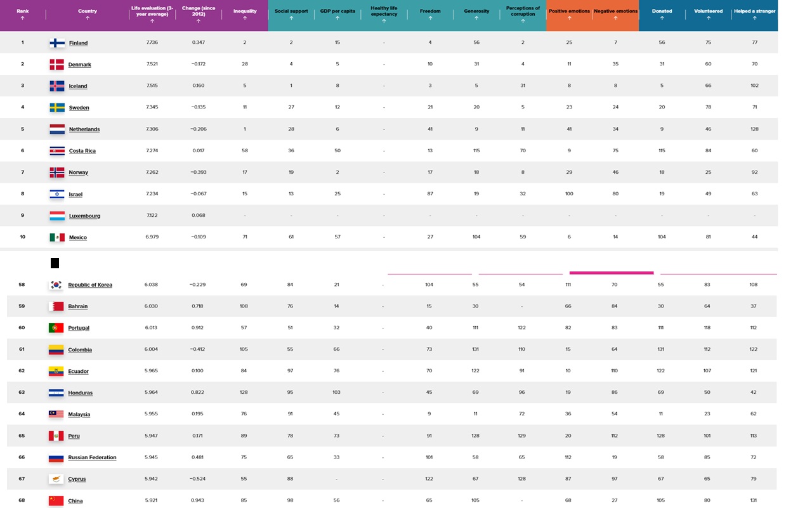Sort using the Helped a stranger arrow
The height and width of the screenshot is (508, 812).
click(754, 18)
